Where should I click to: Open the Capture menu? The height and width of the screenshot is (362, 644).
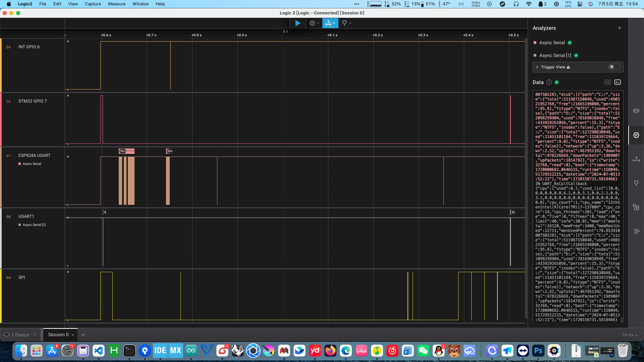(x=93, y=4)
